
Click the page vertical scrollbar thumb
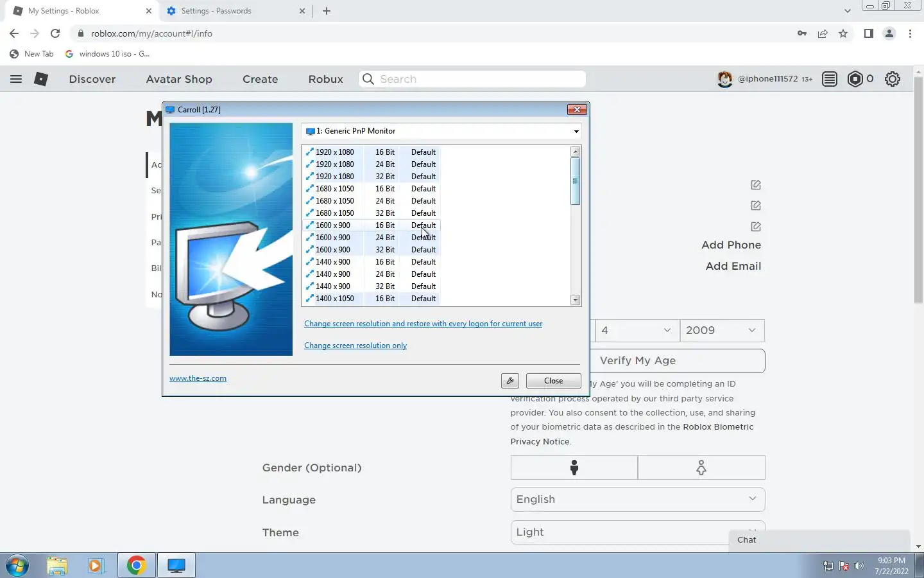[918, 189]
